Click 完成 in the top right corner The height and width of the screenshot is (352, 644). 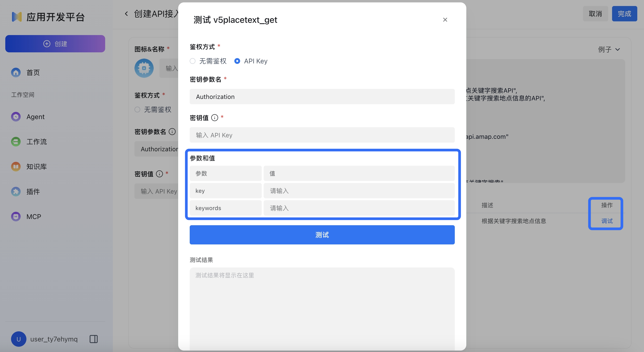click(624, 13)
